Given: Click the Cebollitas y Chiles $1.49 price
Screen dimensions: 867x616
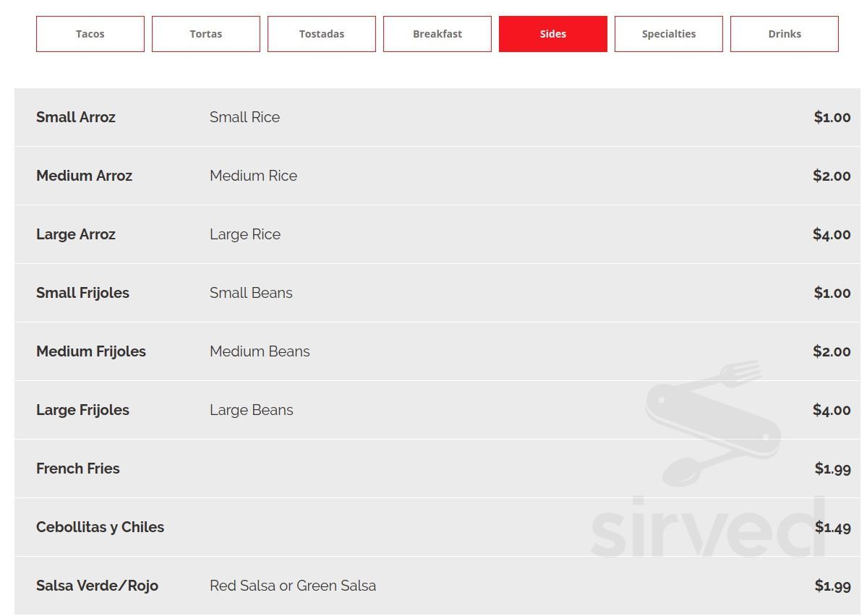Looking at the screenshot, I should coord(832,527).
